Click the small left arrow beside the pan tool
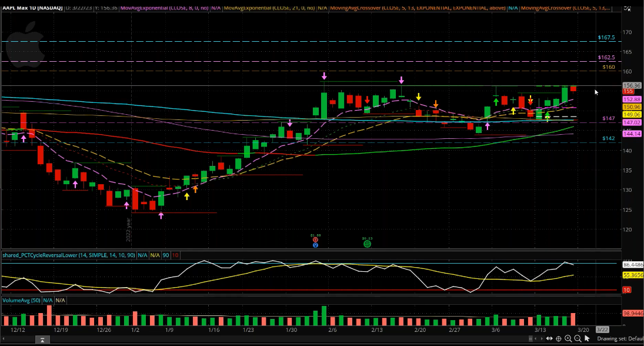This screenshot has width=644, height=346. pos(536,338)
